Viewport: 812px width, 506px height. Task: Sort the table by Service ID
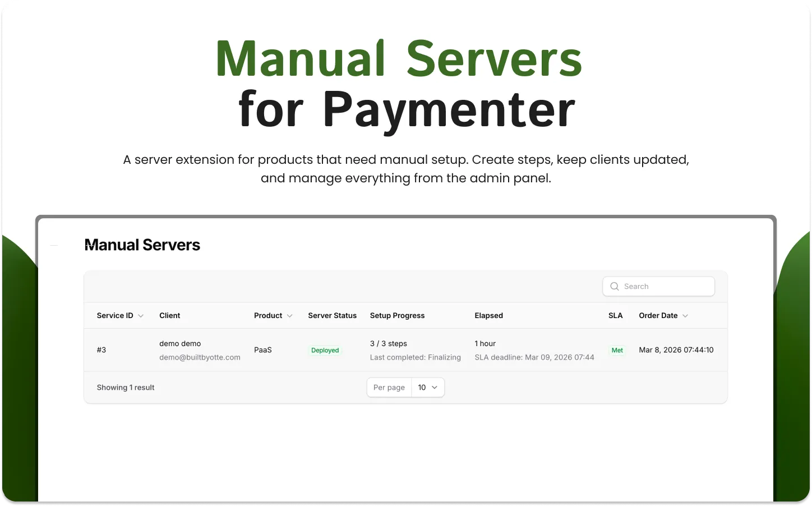click(x=114, y=315)
